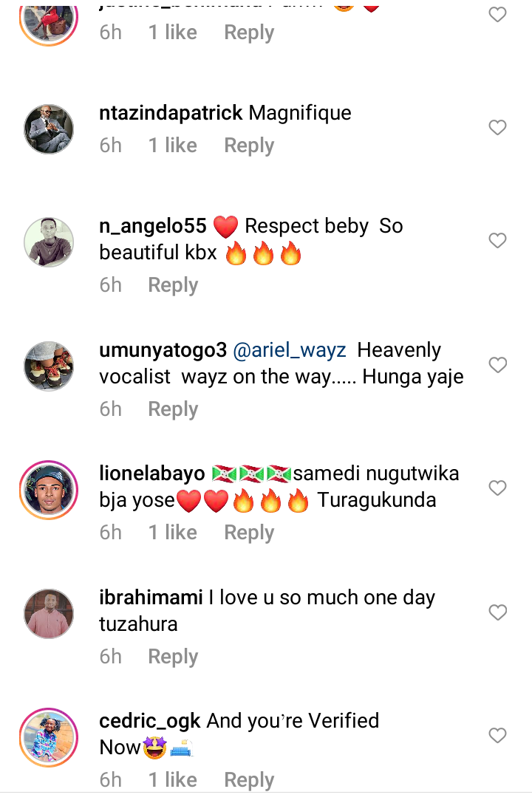This screenshot has height=803, width=532.
Task: Open the @ariel_wayz mention link
Action: [290, 351]
